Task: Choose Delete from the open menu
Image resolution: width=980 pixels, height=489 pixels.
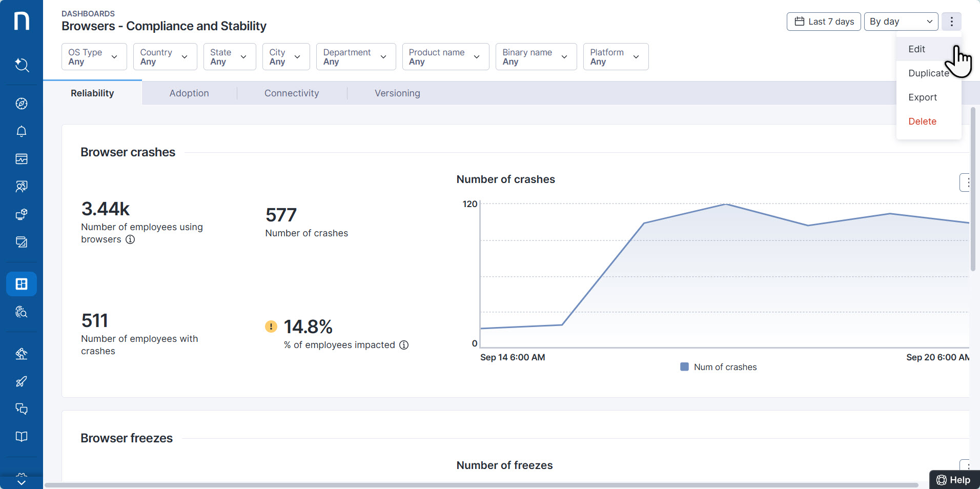Action: 922,121
